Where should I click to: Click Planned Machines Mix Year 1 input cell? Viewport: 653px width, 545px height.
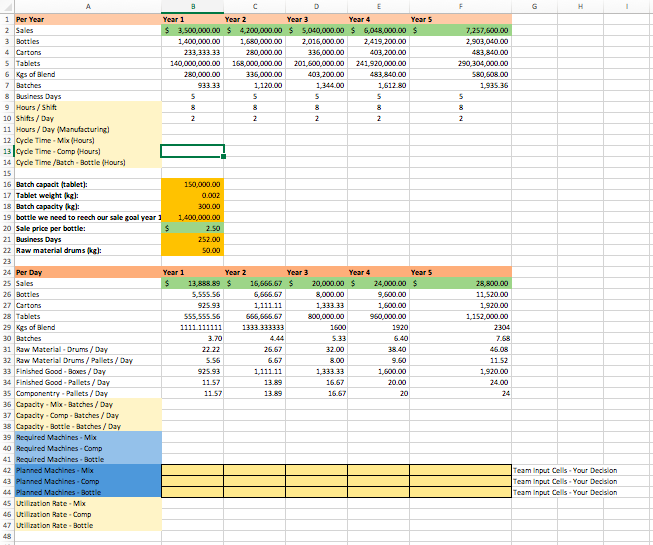(192, 470)
